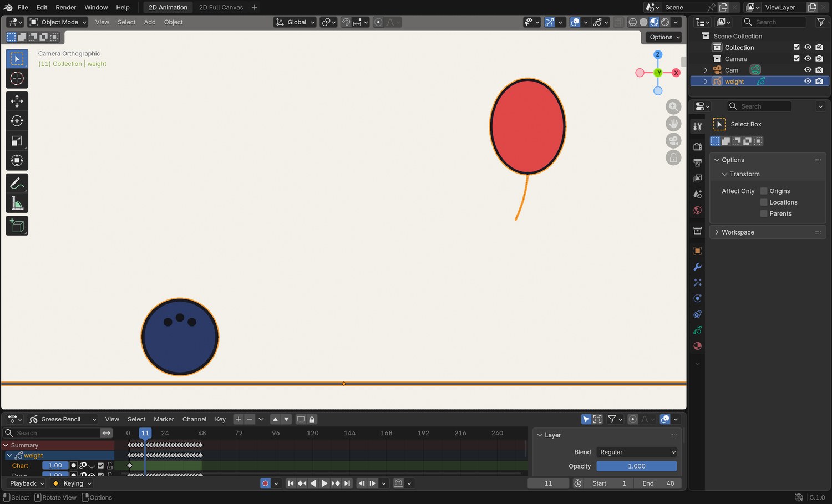The height and width of the screenshot is (504, 832).
Task: Open the Global orientation dropdown
Action: (295, 22)
